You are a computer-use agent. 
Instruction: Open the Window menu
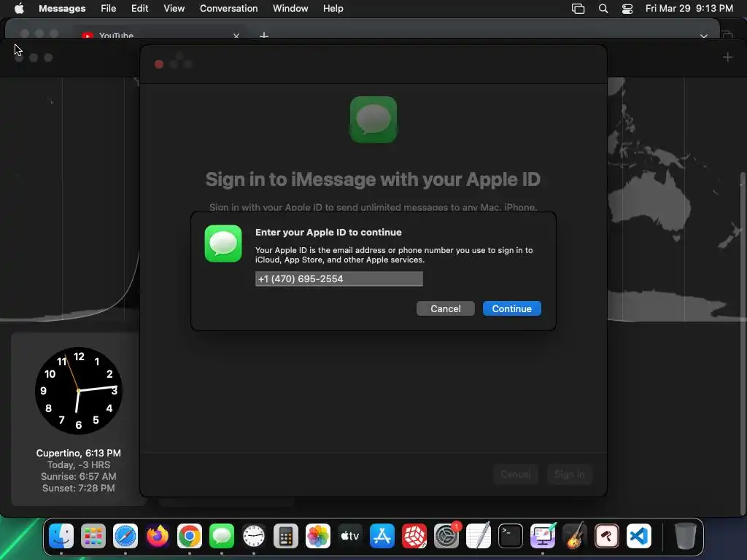point(290,9)
